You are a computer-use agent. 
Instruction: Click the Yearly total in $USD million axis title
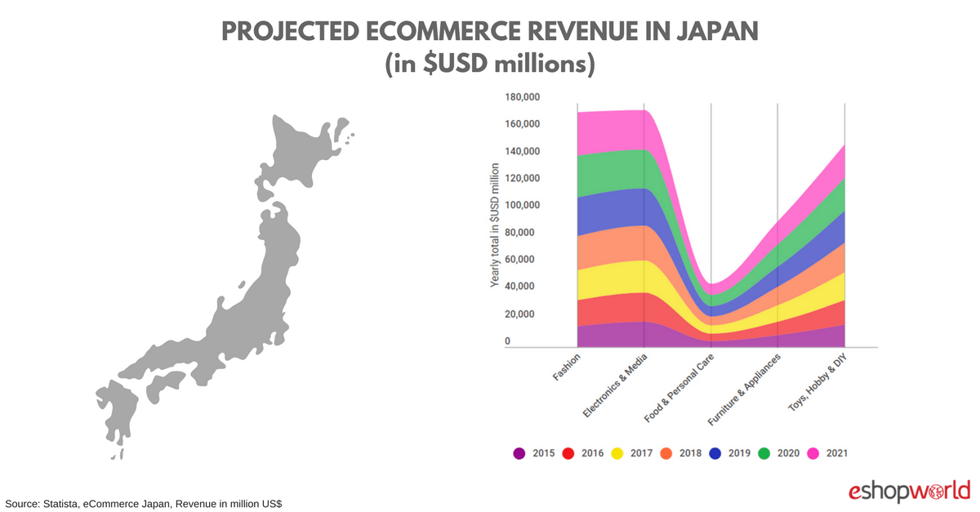(x=494, y=225)
